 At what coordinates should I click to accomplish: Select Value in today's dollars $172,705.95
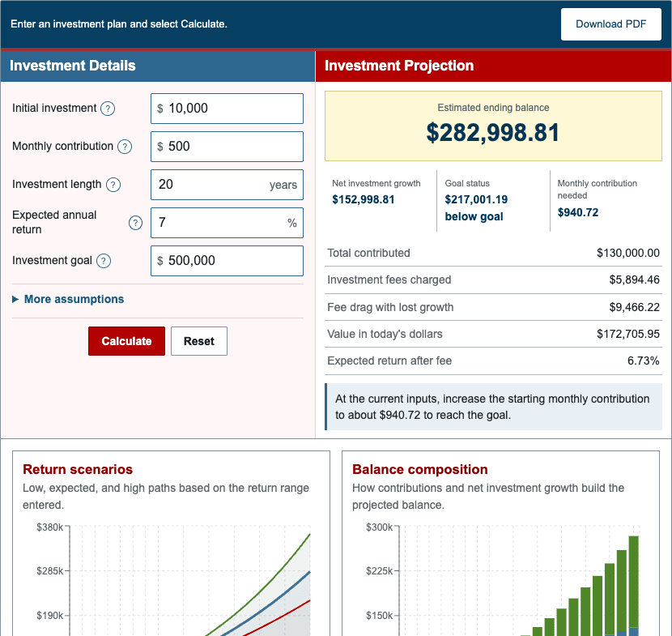click(x=627, y=334)
